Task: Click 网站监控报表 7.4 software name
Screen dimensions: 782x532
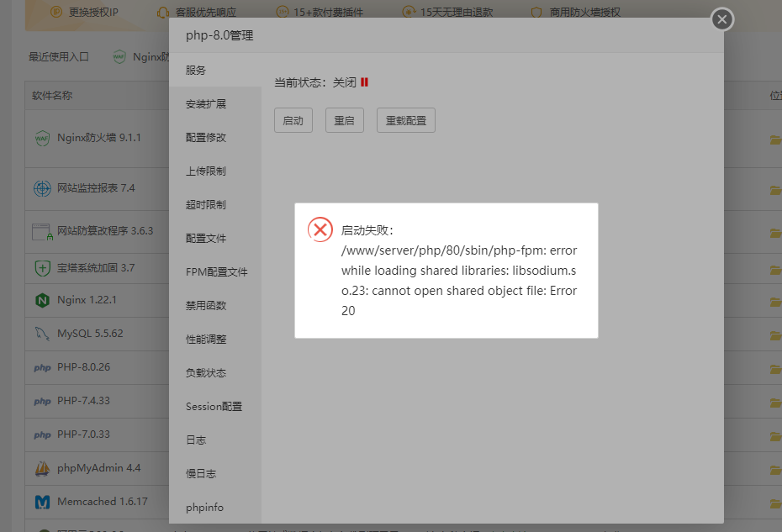Action: point(96,188)
